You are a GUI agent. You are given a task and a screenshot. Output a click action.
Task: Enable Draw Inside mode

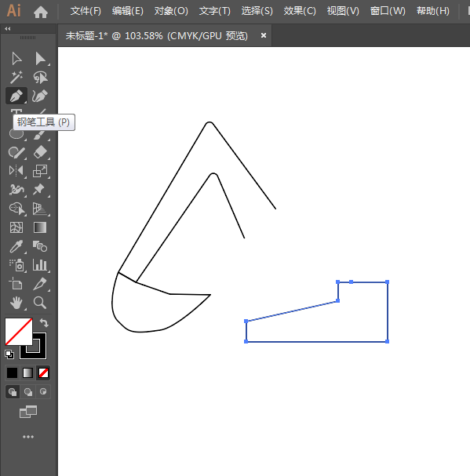point(43,392)
